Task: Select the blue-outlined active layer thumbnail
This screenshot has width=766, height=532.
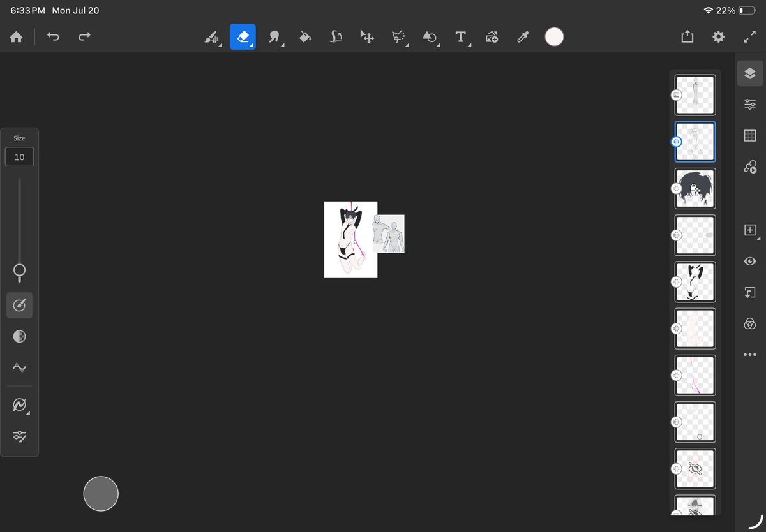Action: [695, 142]
